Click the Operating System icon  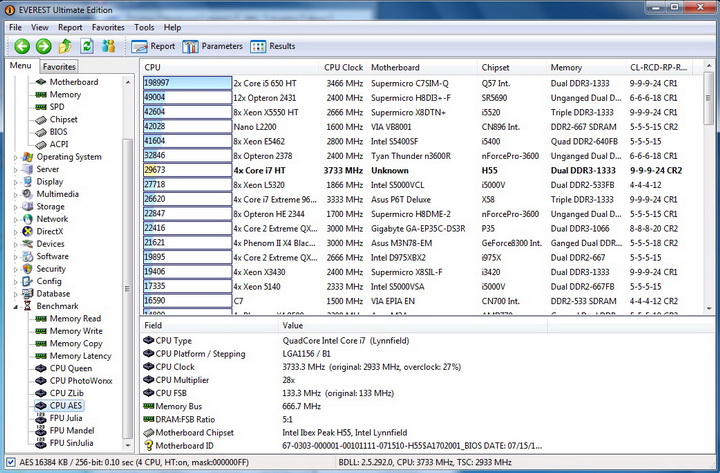tap(28, 157)
